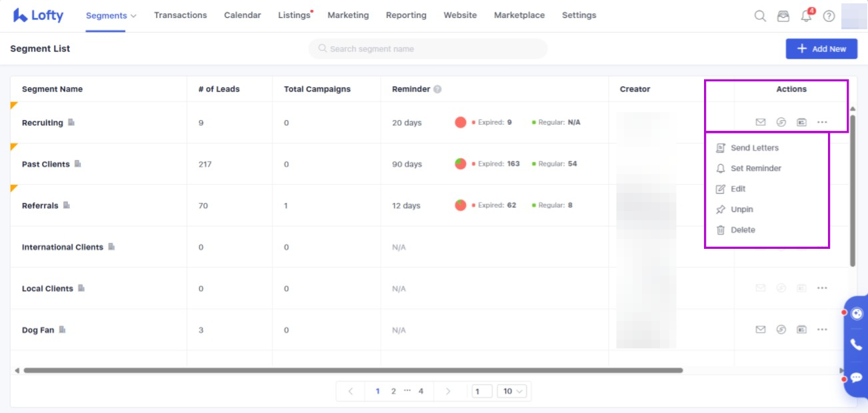Viewport: 868px width, 413px height.
Task: Click the phone dialer icon on right edge
Action: [856, 345]
